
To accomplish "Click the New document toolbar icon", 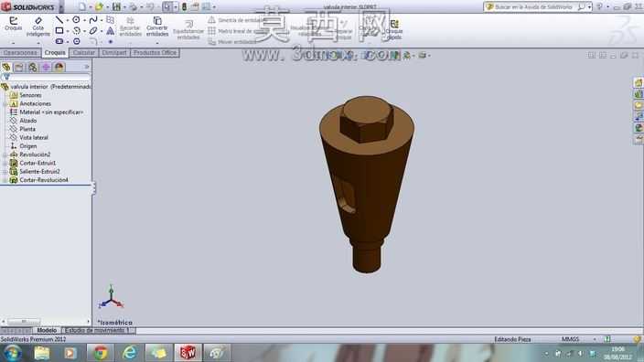I will click(82, 6).
